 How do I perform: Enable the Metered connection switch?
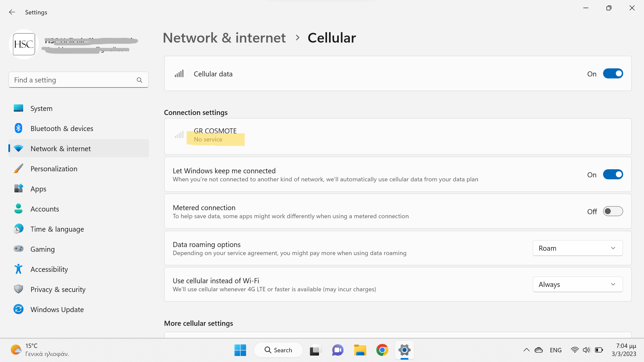point(613,212)
